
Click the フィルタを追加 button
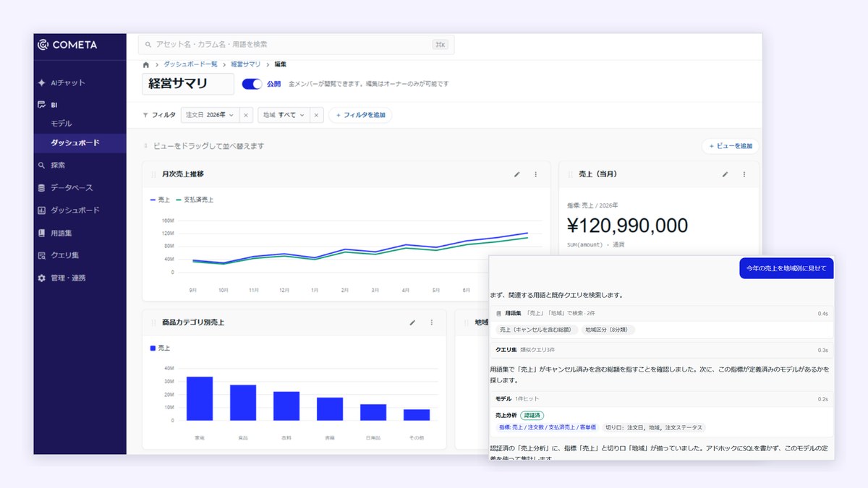[x=360, y=115]
